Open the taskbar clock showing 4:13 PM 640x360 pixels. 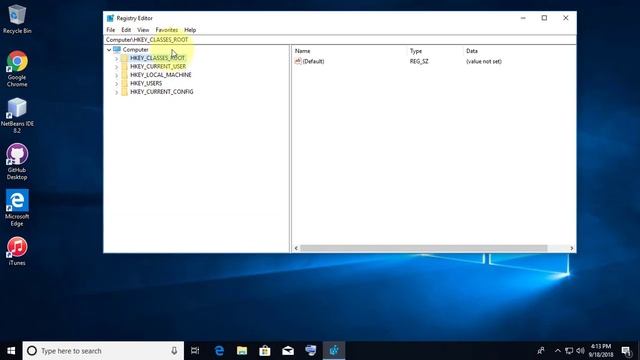pyautogui.click(x=601, y=351)
